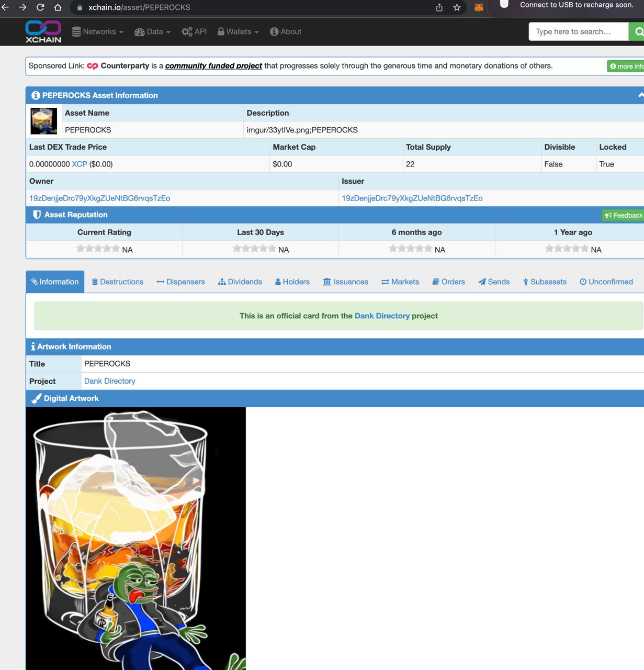
Task: Click the green more info button
Action: tap(626, 66)
